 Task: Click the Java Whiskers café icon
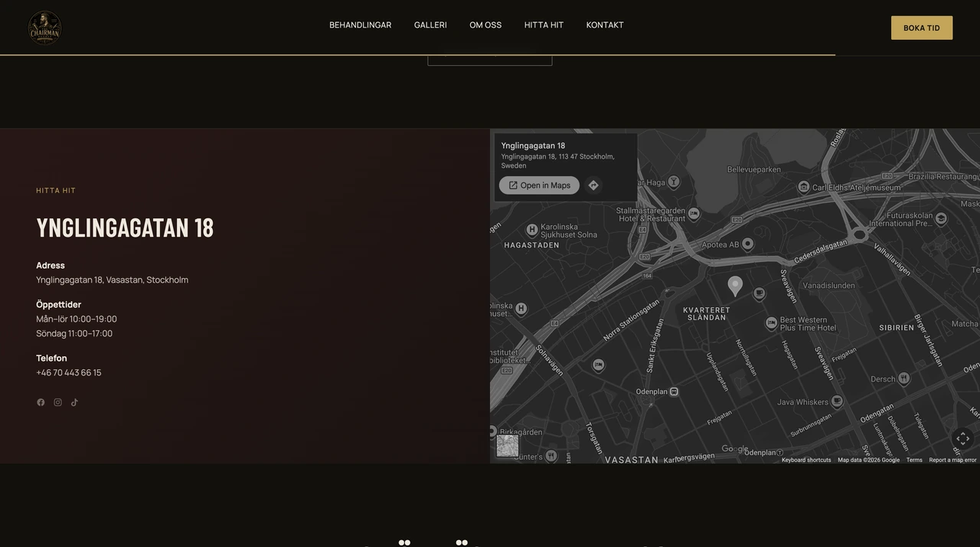tap(838, 401)
